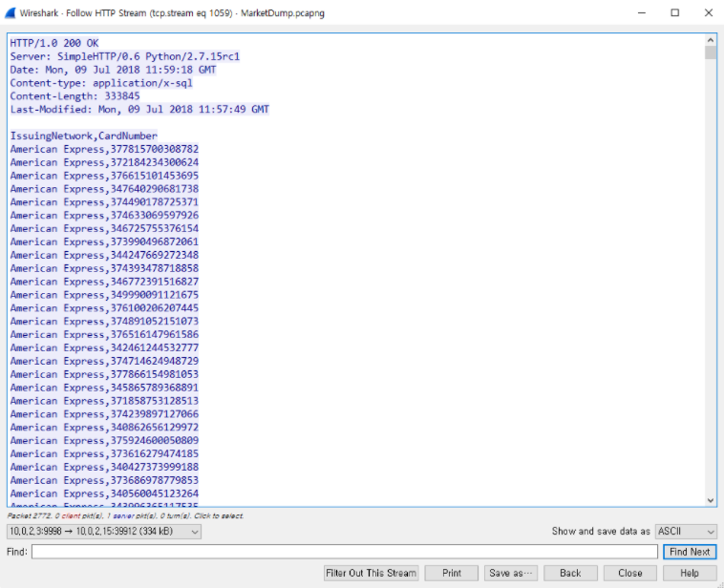Click row American Express,373686978779853
The image size is (724, 588).
104,480
